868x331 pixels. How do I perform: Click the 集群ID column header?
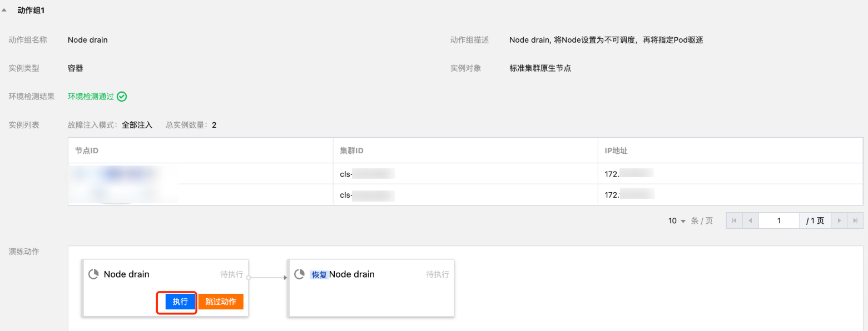351,151
